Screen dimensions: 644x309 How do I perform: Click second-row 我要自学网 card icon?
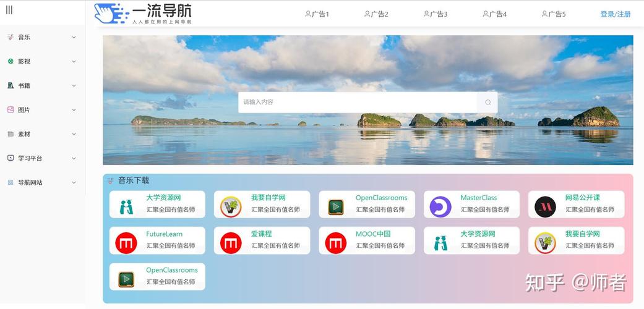tap(545, 243)
